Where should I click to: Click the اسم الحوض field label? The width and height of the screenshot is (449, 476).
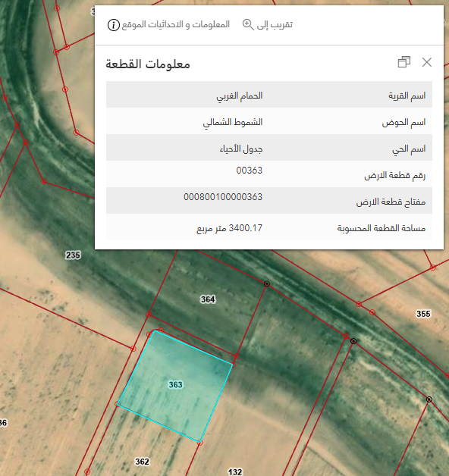(403, 122)
